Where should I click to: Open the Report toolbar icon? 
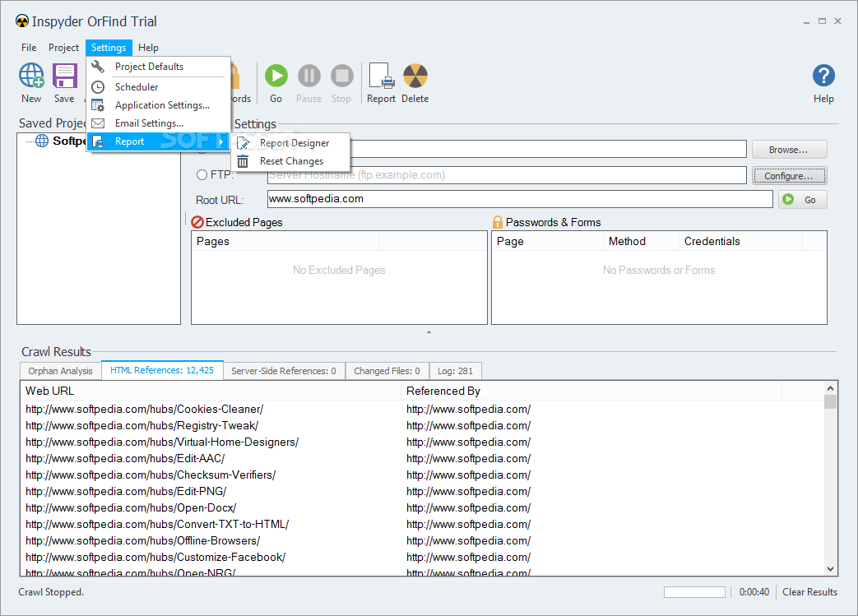(x=382, y=76)
